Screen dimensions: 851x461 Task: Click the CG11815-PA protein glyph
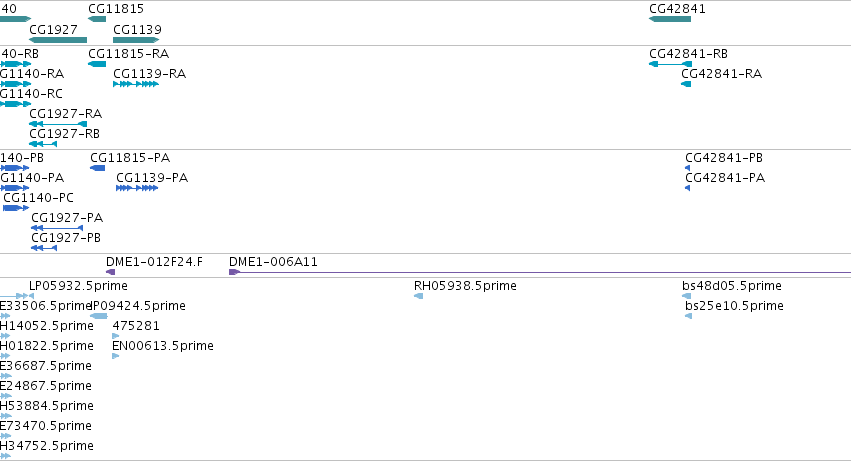coord(98,168)
